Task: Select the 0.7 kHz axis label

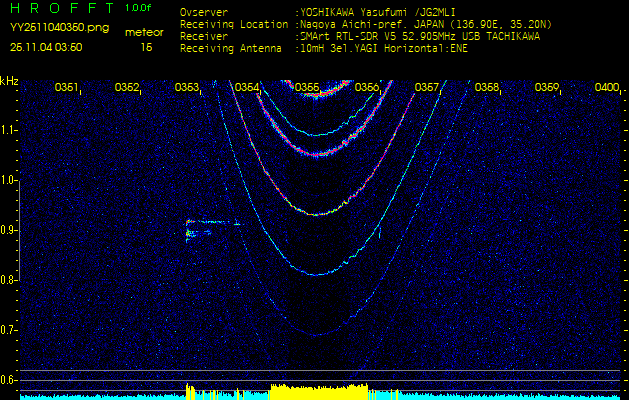Action: click(x=9, y=330)
